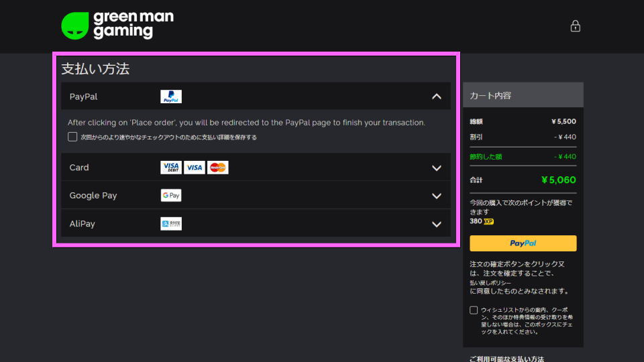Viewport: 644px width, 362px height.
Task: Select the Google Pay payment method label
Action: pos(93,195)
